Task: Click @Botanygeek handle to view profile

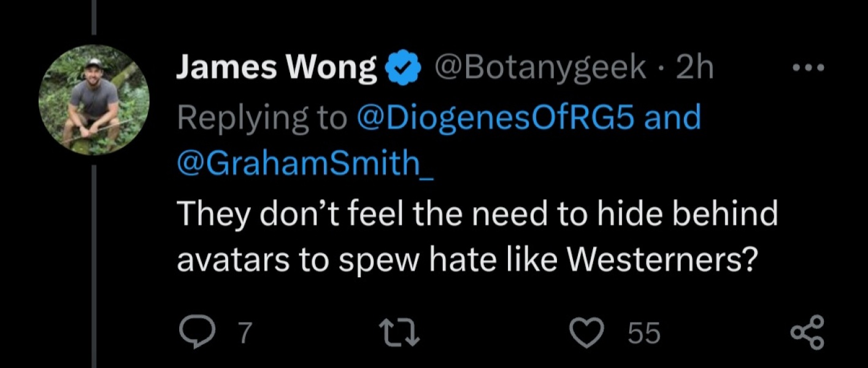Action: point(540,67)
